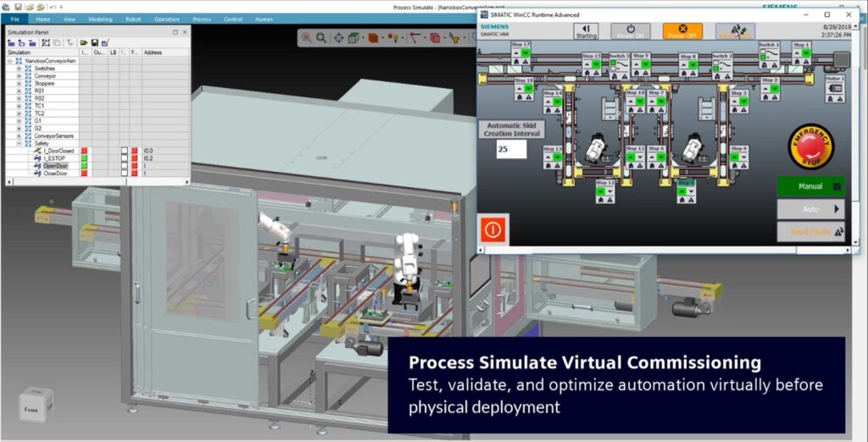This screenshot has width=868, height=442.
Task: Click the pan/center view crosshair icon
Action: [339, 37]
